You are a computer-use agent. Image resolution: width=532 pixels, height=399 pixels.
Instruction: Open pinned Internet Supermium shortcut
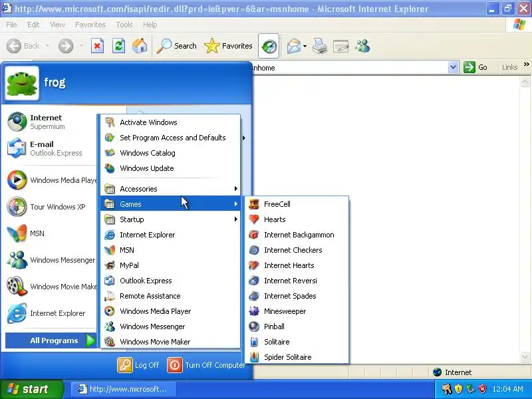coord(51,122)
